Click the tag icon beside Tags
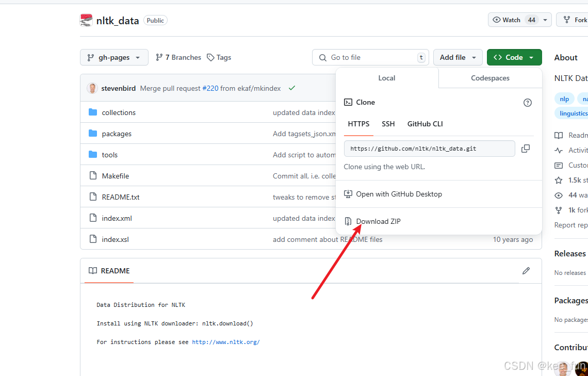Screen dimensions: 588x376 (211, 57)
